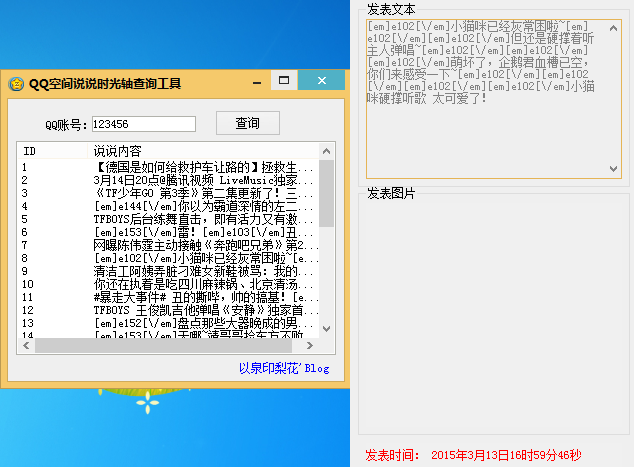
Task: Click the list's horizontal scrollbar thumb
Action: click(163, 345)
